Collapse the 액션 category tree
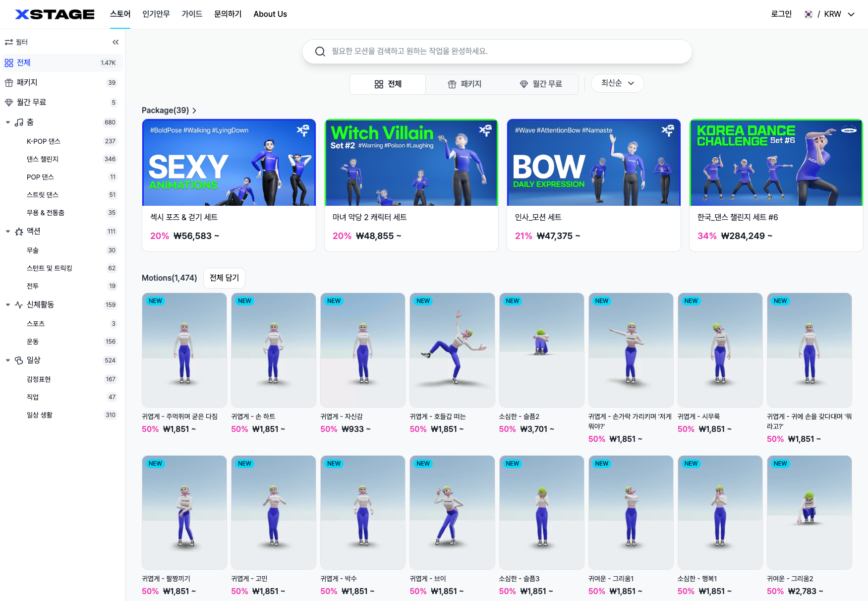This screenshot has height=601, width=868. pyautogui.click(x=8, y=232)
